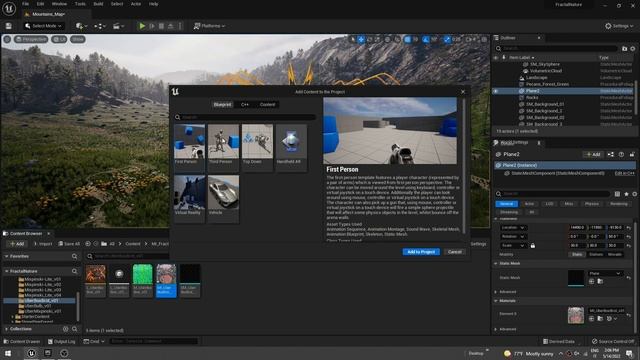The image size is (640, 360).
Task: Click the Add to Project button
Action: (x=421, y=252)
